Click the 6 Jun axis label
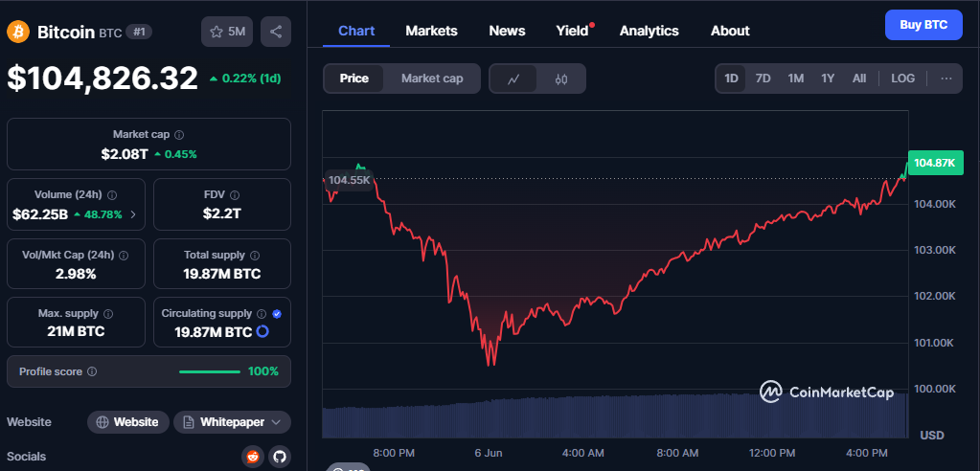 [489, 453]
